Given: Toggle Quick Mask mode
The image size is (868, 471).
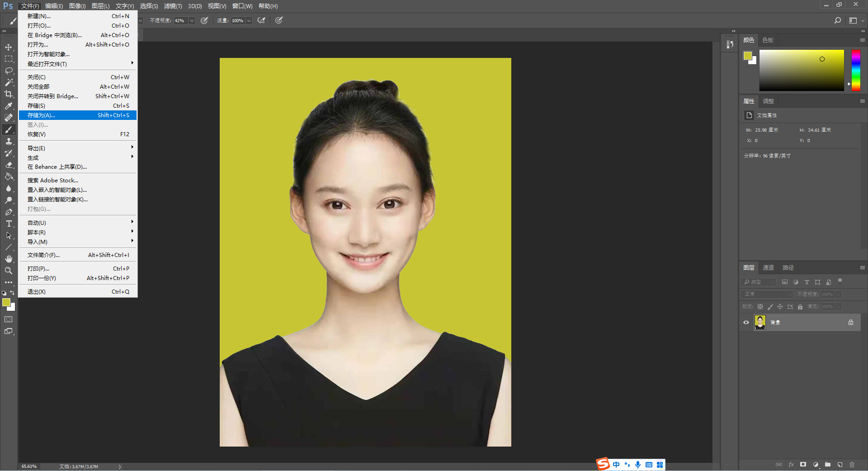Looking at the screenshot, I should [x=9, y=319].
